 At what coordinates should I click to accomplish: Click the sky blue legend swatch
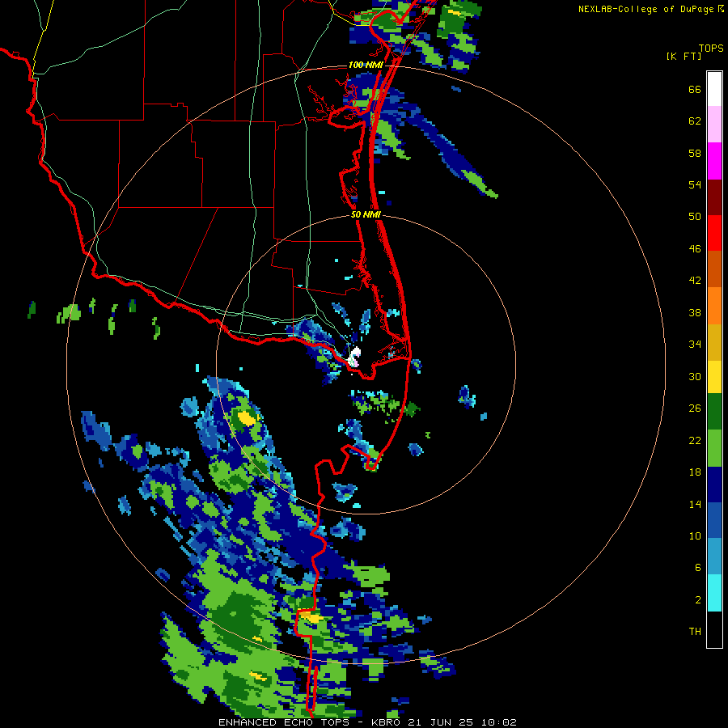(x=714, y=557)
